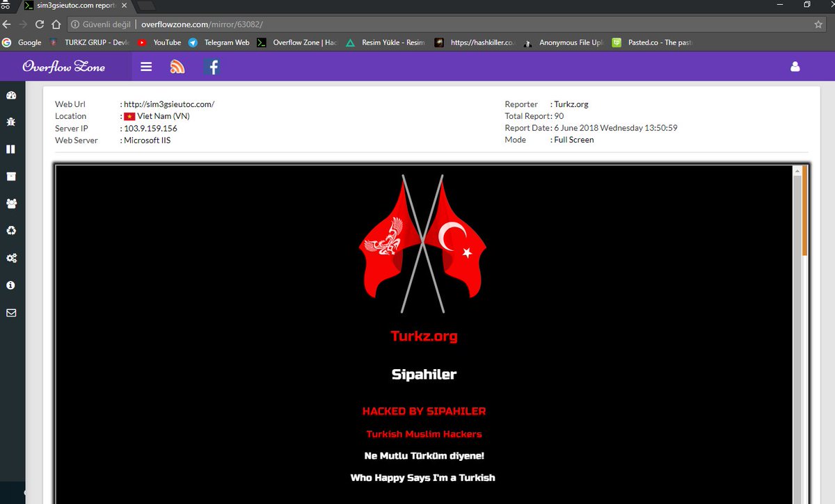Click the Sipahiler heading text
Image resolution: width=835 pixels, height=504 pixels.
(424, 375)
